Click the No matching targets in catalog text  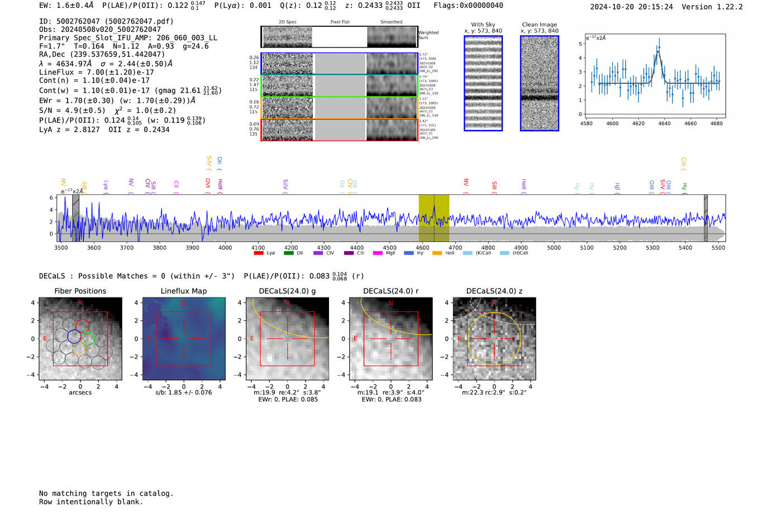(106, 493)
